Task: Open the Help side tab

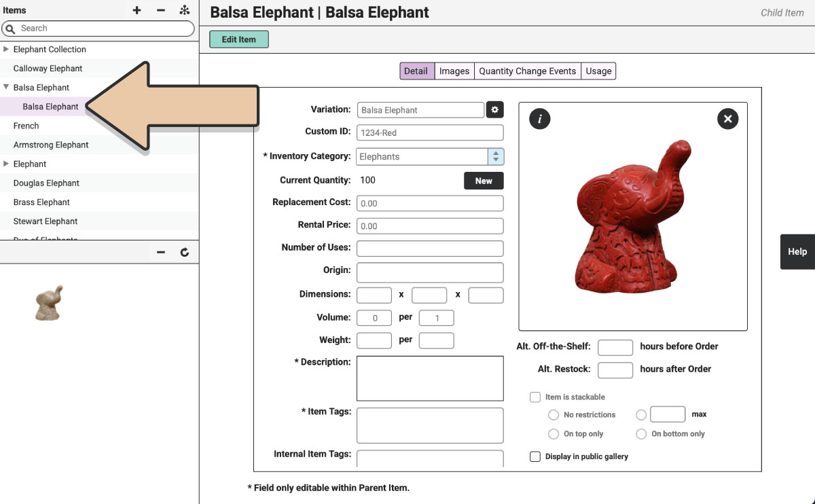Action: click(797, 251)
